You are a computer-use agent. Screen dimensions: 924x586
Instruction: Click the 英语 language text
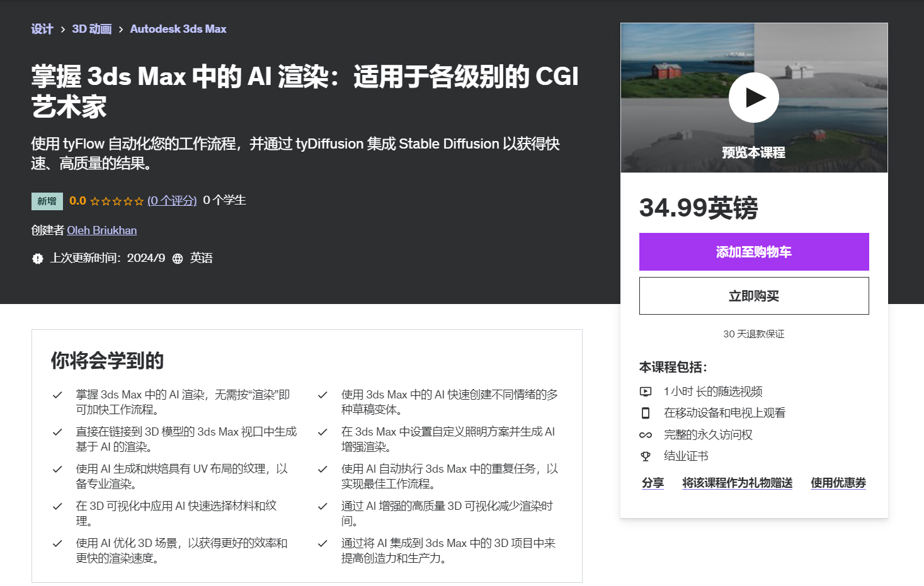[x=202, y=258]
